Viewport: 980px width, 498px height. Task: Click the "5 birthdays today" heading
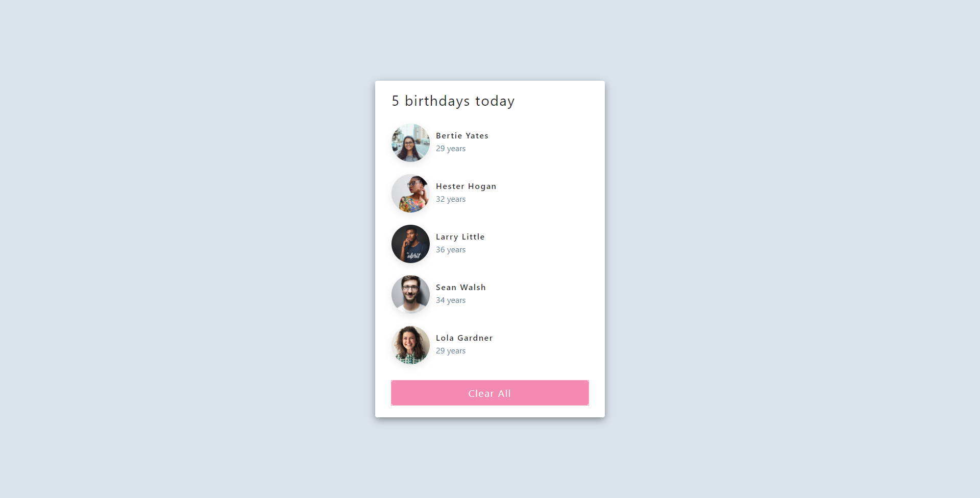453,101
